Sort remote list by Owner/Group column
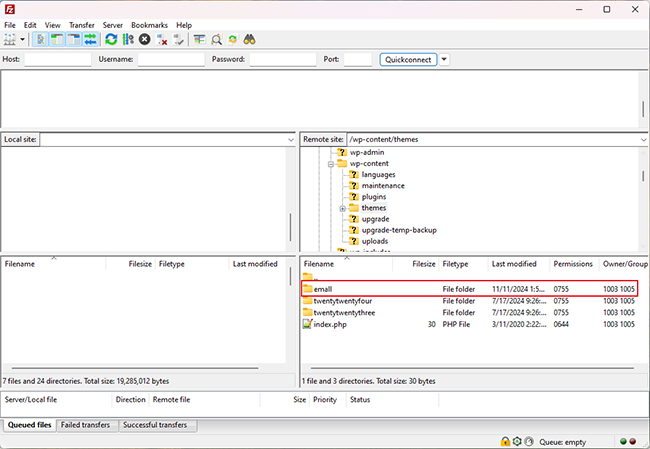The height and width of the screenshot is (449, 650). coord(625,264)
